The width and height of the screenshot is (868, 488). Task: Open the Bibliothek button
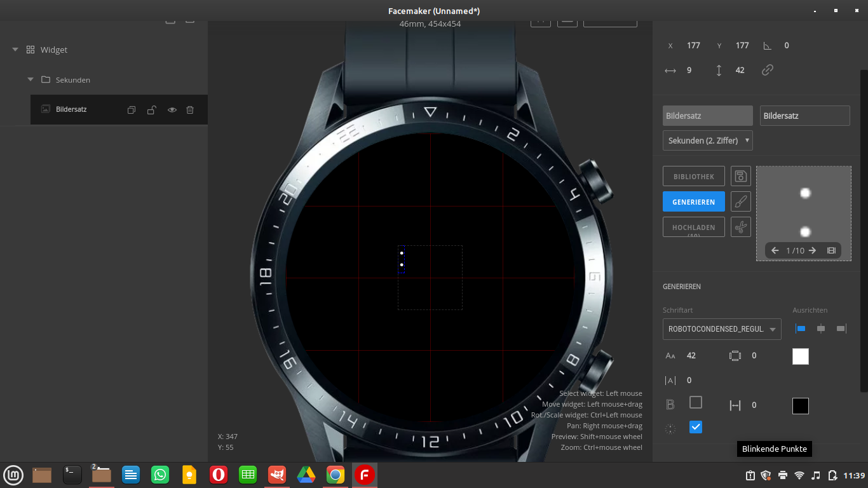click(693, 176)
